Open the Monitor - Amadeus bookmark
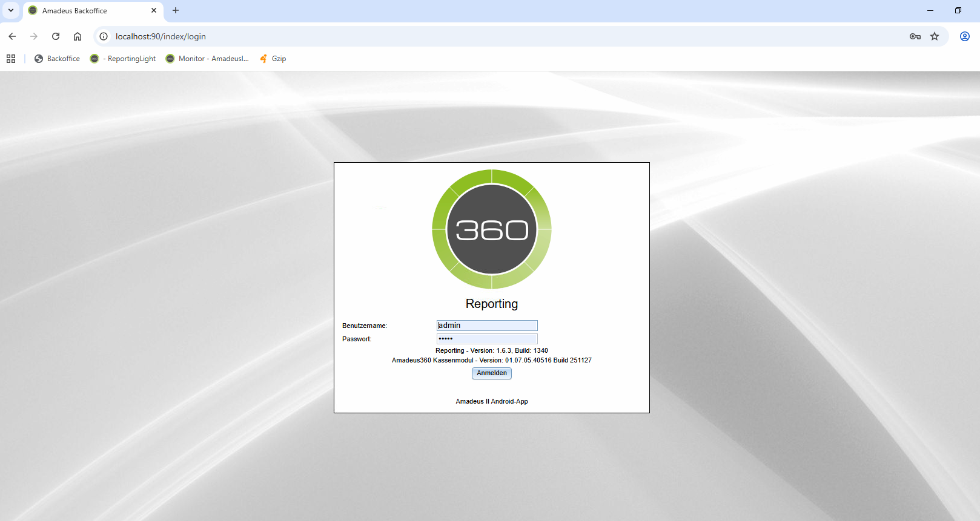 207,59
